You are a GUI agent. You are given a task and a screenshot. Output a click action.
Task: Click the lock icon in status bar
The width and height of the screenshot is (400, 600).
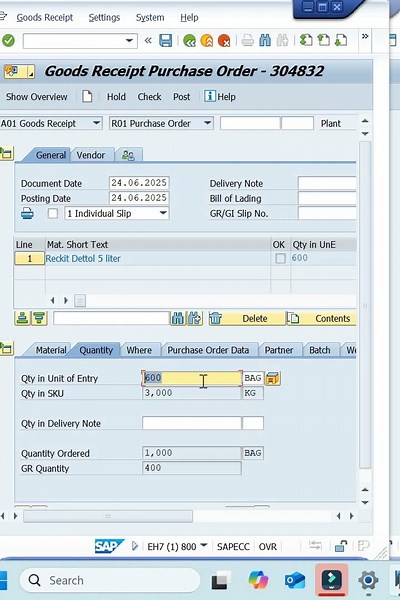pyautogui.click(x=340, y=546)
